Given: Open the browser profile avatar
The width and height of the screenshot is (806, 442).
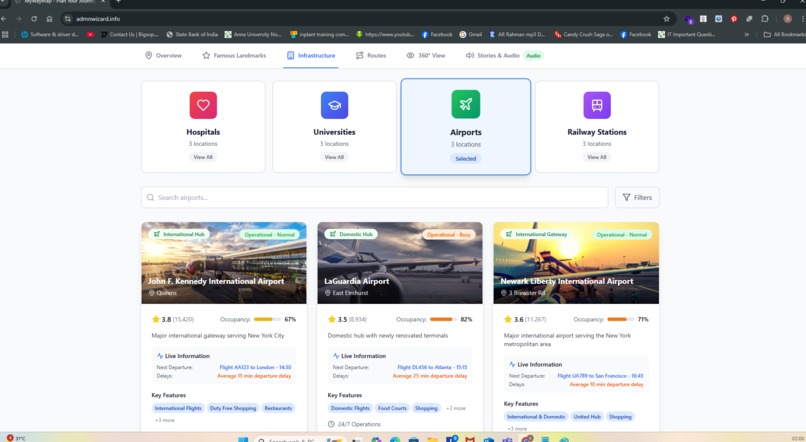Looking at the screenshot, I should pyautogui.click(x=787, y=19).
